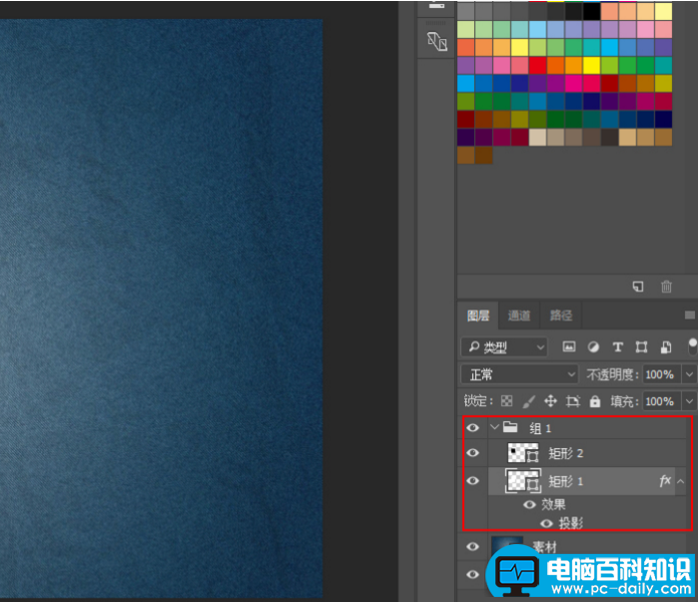Switch to the 通道 tab
This screenshot has width=700, height=602.
(518, 315)
